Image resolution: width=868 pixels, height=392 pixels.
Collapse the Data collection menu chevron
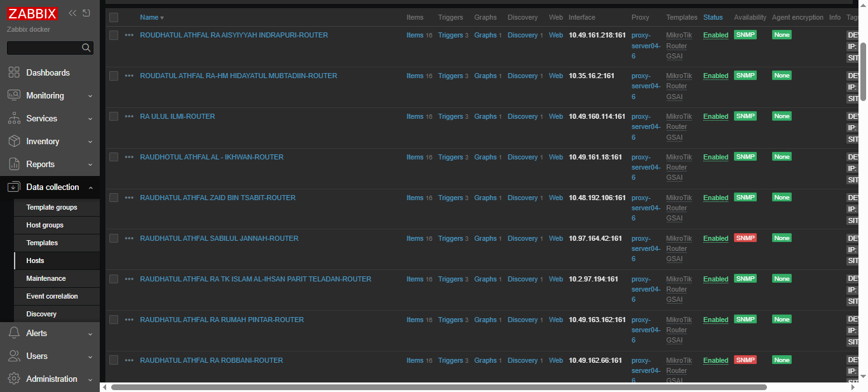pos(90,187)
